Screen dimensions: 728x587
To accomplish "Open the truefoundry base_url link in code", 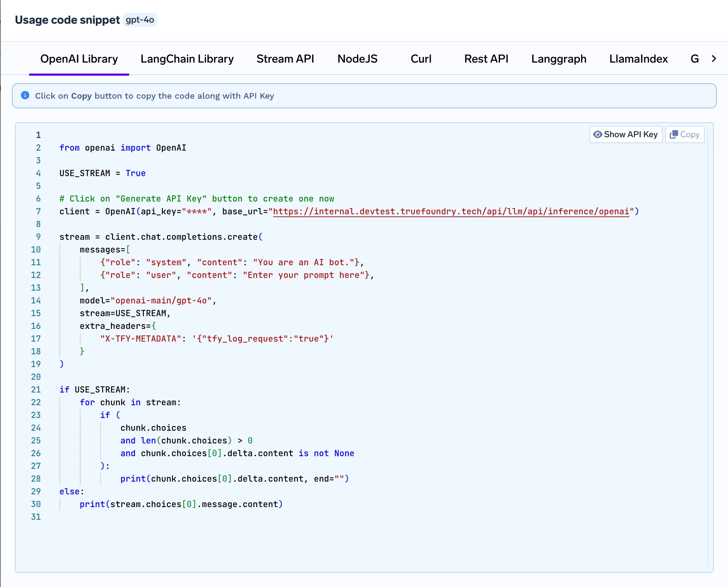I will [451, 211].
